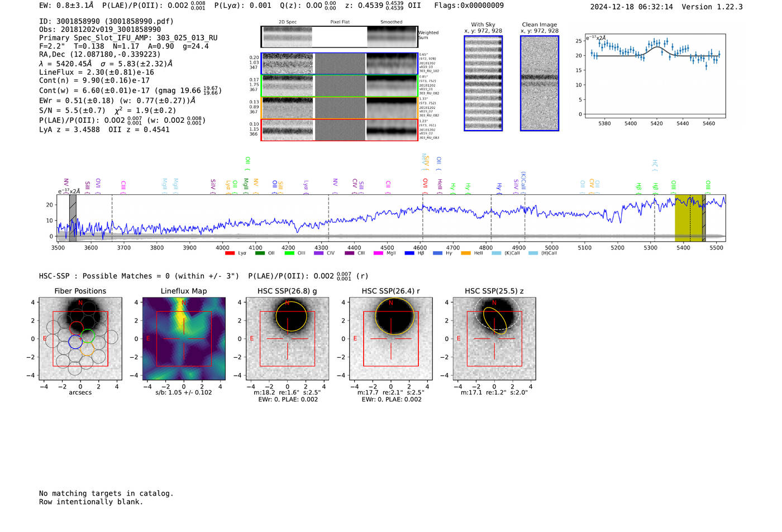Click the LyA z = 3.4588 text
This screenshot has width=782, height=532.
pos(69,130)
